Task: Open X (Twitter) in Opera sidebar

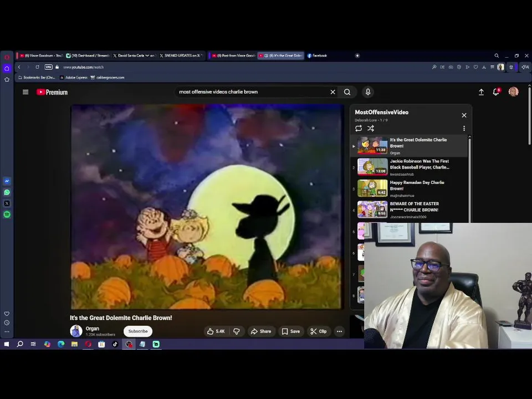Action: point(7,203)
